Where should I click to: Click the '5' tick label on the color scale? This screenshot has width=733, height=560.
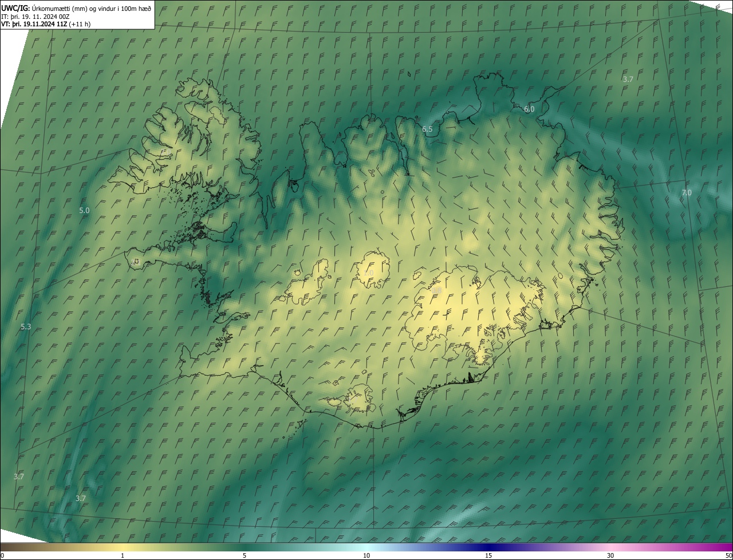pos(245,556)
